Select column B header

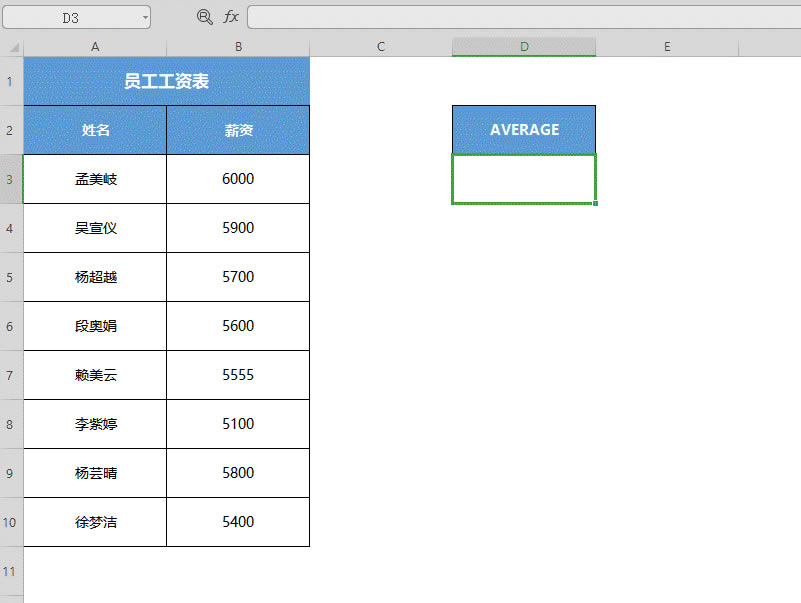238,47
